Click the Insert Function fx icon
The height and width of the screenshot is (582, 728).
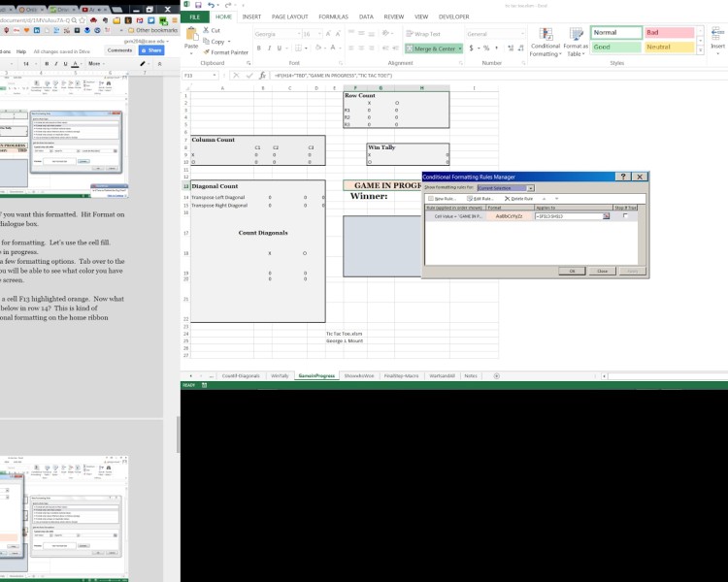pos(262,75)
